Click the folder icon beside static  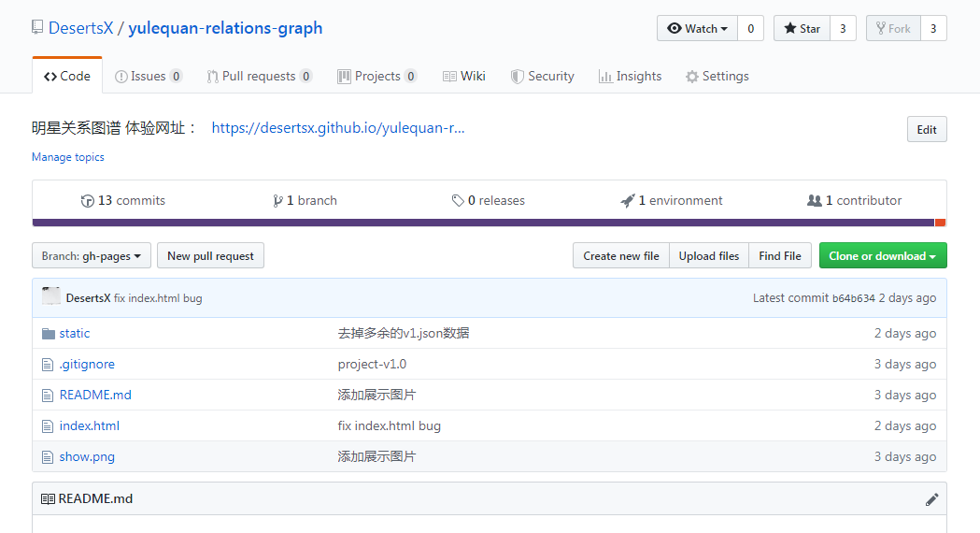click(x=49, y=334)
